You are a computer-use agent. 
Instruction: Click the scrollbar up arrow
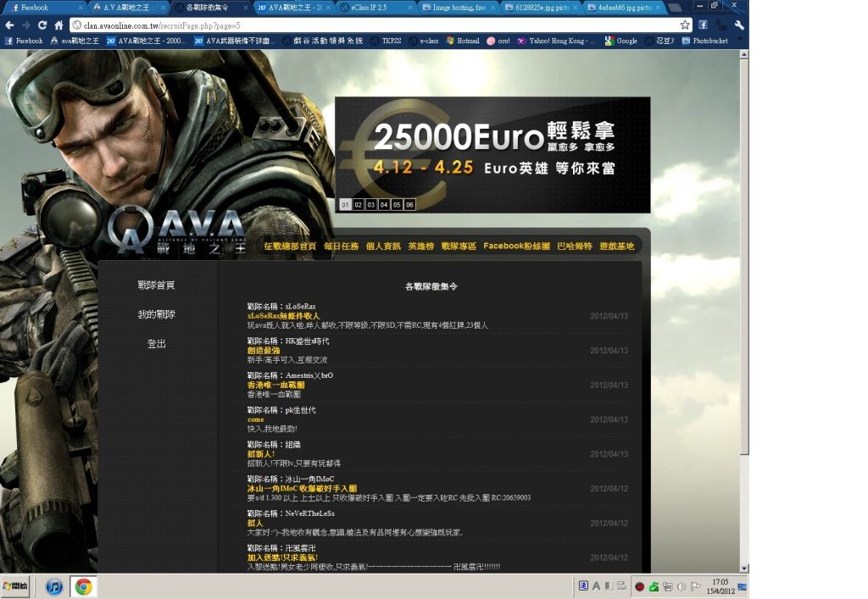744,54
